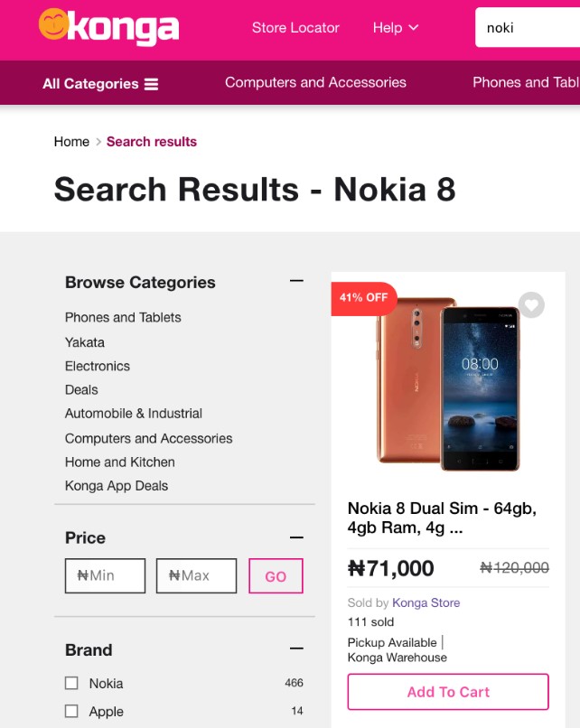
Task: Enable the Apple brand filter checkbox
Action: tap(70, 713)
